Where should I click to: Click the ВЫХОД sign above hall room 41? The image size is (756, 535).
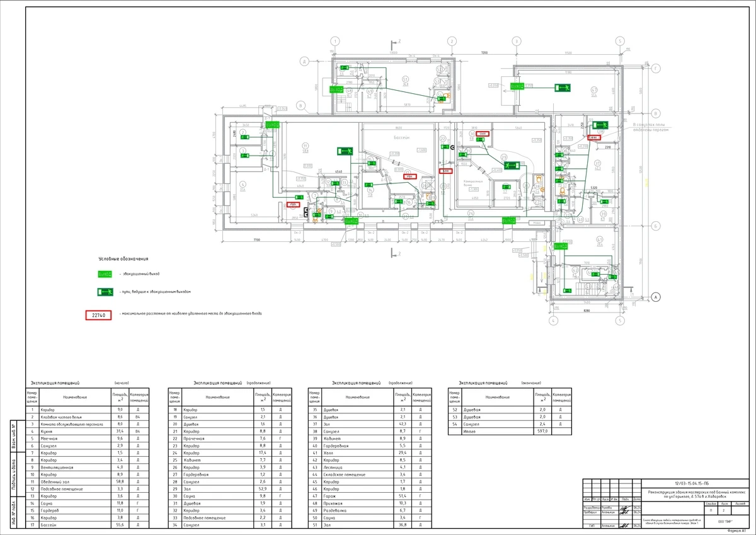[561, 246]
